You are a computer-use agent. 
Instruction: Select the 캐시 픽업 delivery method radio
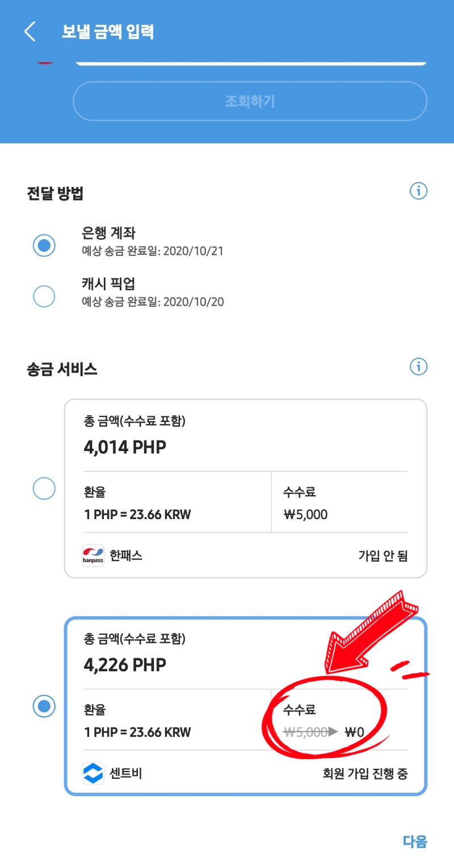pos(44,296)
